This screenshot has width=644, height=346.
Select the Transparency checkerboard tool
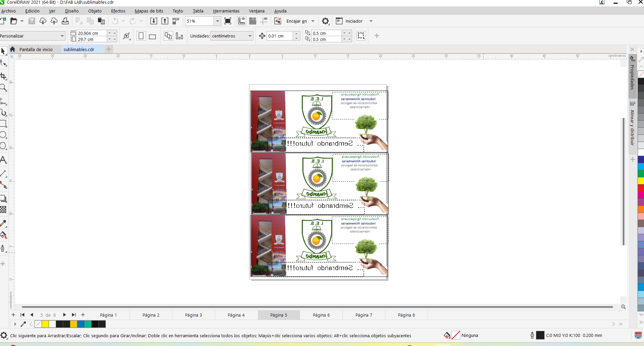click(3, 210)
